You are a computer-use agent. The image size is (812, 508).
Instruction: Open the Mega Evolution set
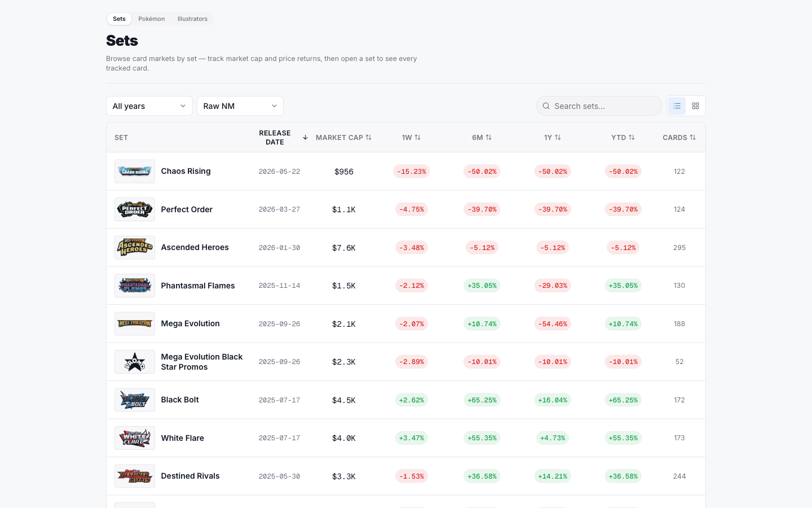pyautogui.click(x=191, y=323)
